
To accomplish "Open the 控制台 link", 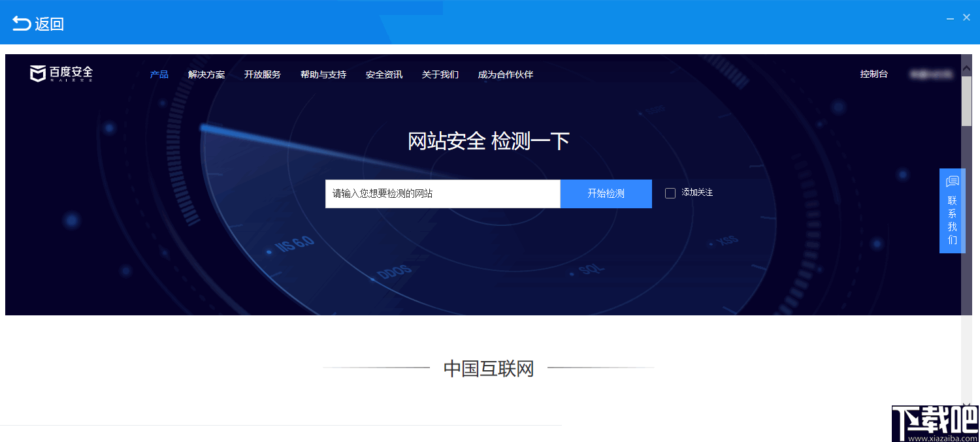I will [874, 74].
